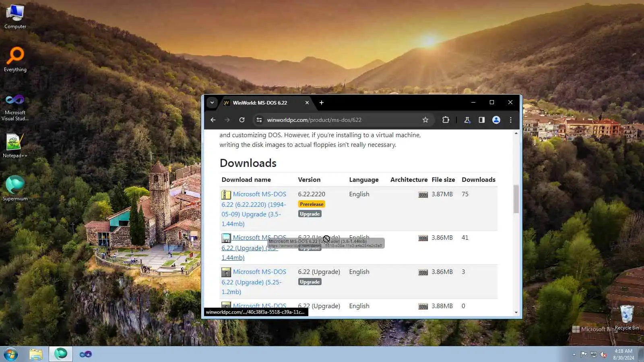This screenshot has width=644, height=362.
Task: Open the browser Extensions puzzle icon
Action: click(446, 120)
